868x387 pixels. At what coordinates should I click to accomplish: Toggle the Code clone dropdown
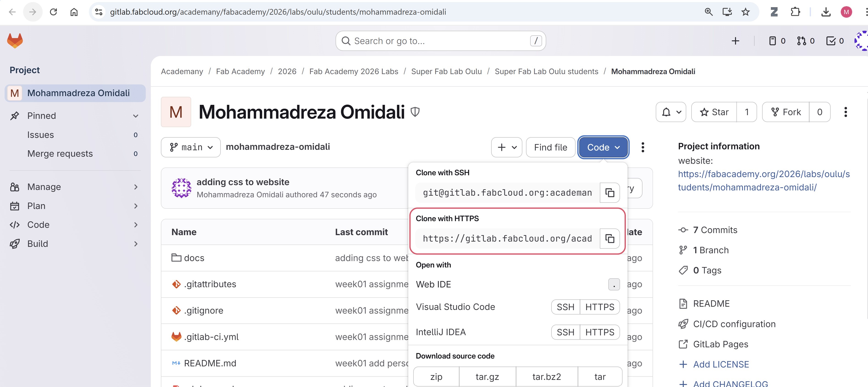coord(603,147)
